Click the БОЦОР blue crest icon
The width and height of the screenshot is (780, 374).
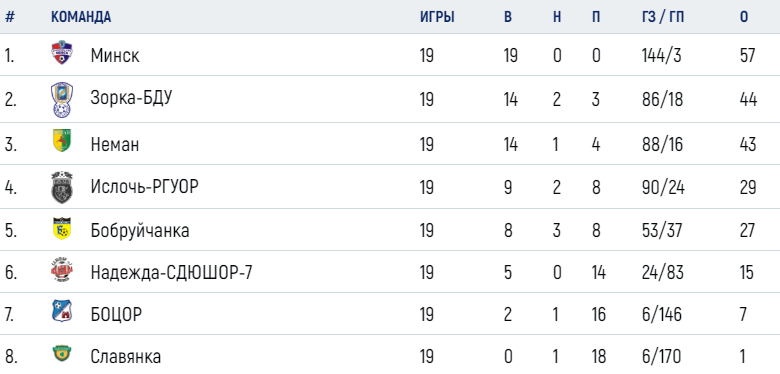pos(62,310)
